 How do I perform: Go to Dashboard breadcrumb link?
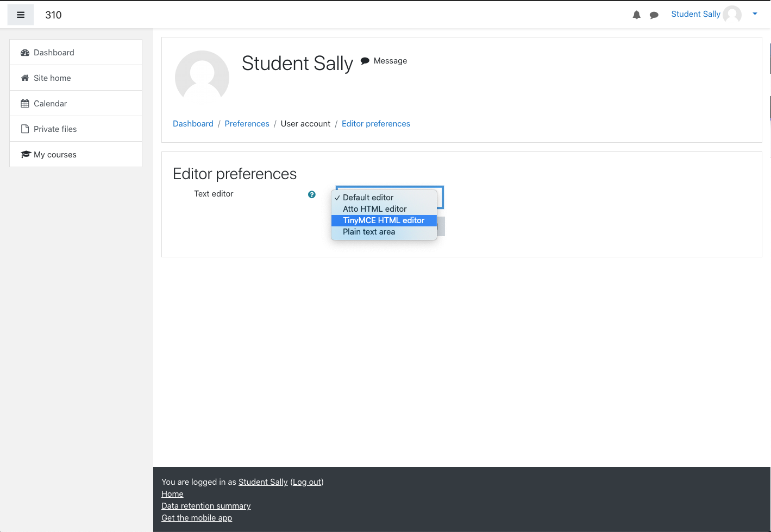coord(193,124)
